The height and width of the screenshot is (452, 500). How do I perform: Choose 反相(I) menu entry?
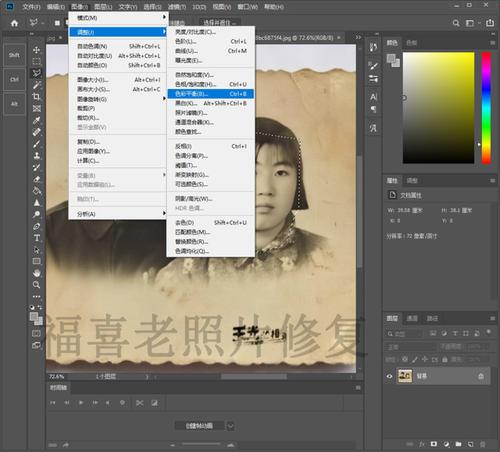211,146
